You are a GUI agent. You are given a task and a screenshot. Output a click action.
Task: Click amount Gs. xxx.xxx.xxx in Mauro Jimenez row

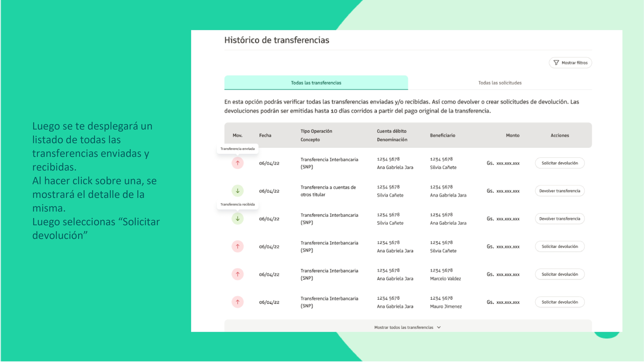coord(503,302)
